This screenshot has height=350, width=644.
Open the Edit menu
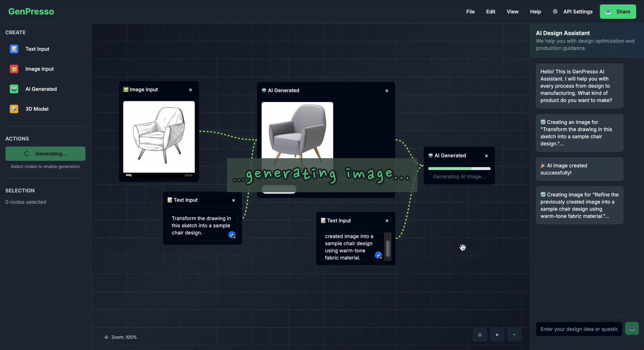point(490,12)
